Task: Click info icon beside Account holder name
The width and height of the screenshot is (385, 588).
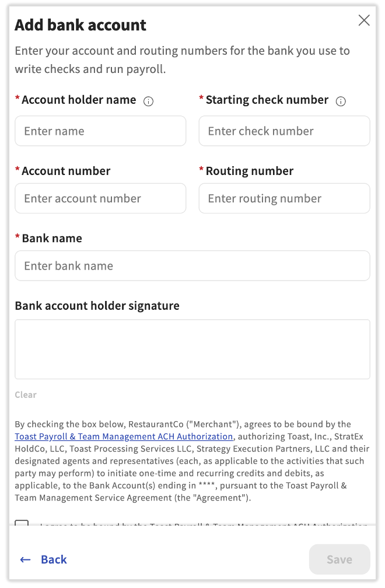Action: tap(148, 101)
